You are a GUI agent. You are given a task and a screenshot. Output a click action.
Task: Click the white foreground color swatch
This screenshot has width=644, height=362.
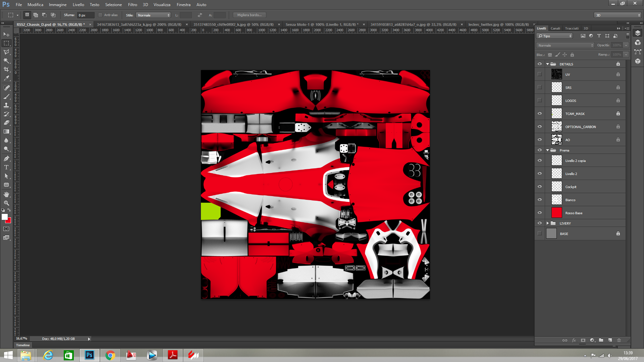pyautogui.click(x=4, y=217)
